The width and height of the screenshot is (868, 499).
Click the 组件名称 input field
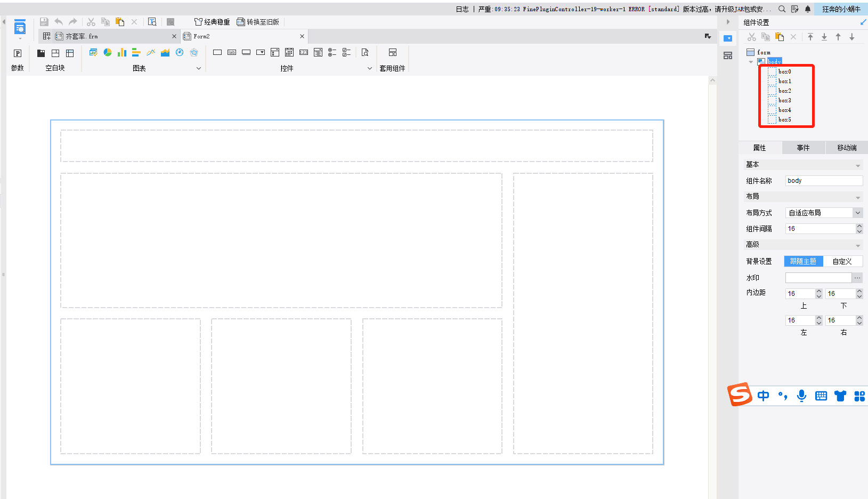point(824,181)
